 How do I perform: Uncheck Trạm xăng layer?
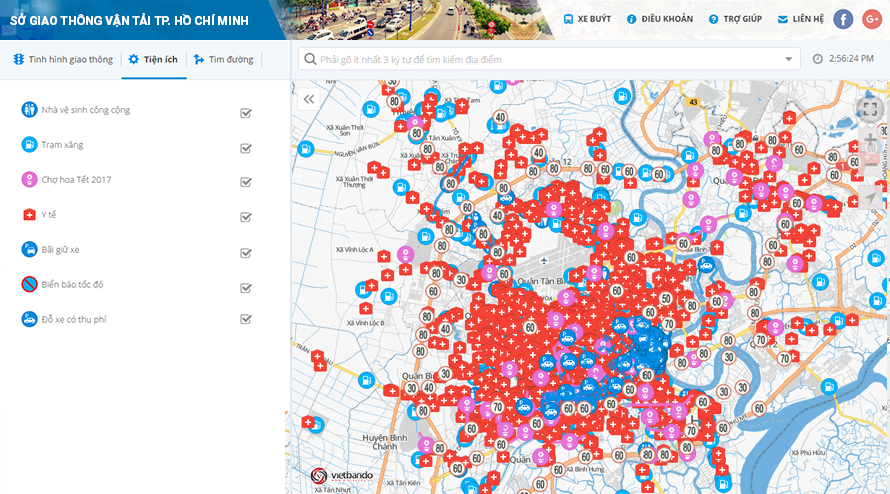coord(246,148)
